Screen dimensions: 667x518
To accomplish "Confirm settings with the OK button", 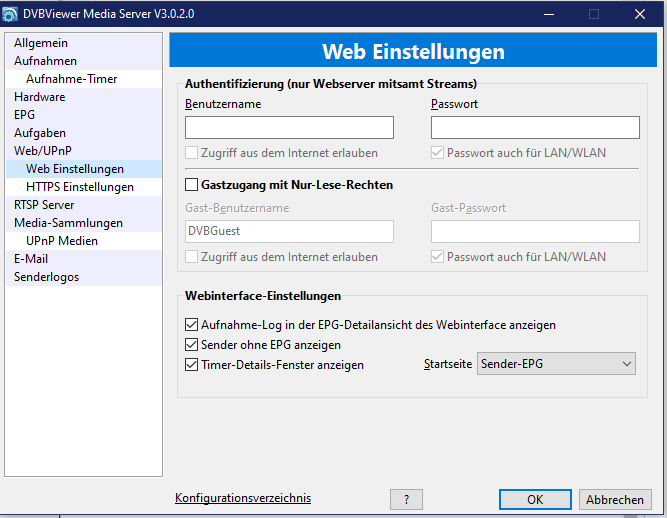I will click(x=535, y=499).
